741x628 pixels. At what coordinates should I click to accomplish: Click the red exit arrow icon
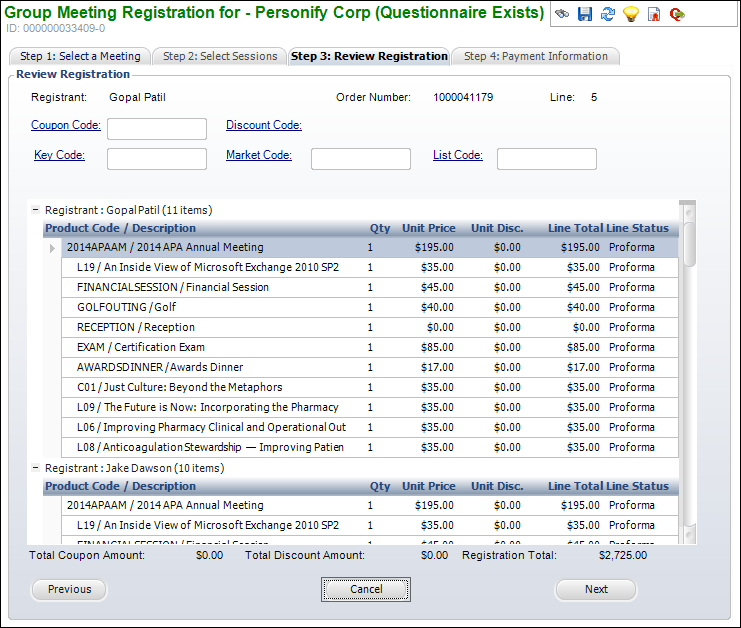pos(677,14)
